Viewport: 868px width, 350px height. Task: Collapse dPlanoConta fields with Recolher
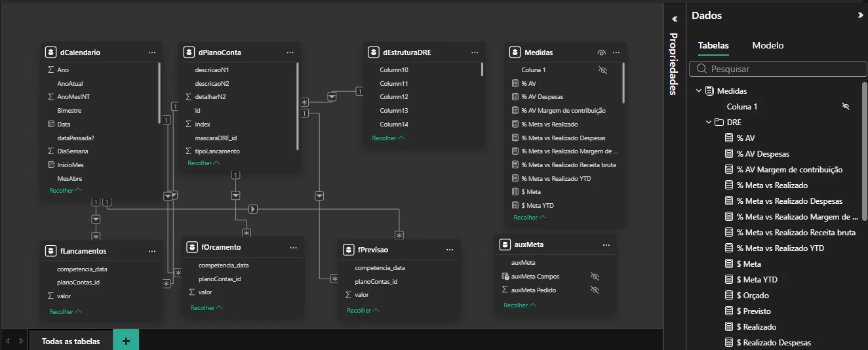pyautogui.click(x=204, y=163)
